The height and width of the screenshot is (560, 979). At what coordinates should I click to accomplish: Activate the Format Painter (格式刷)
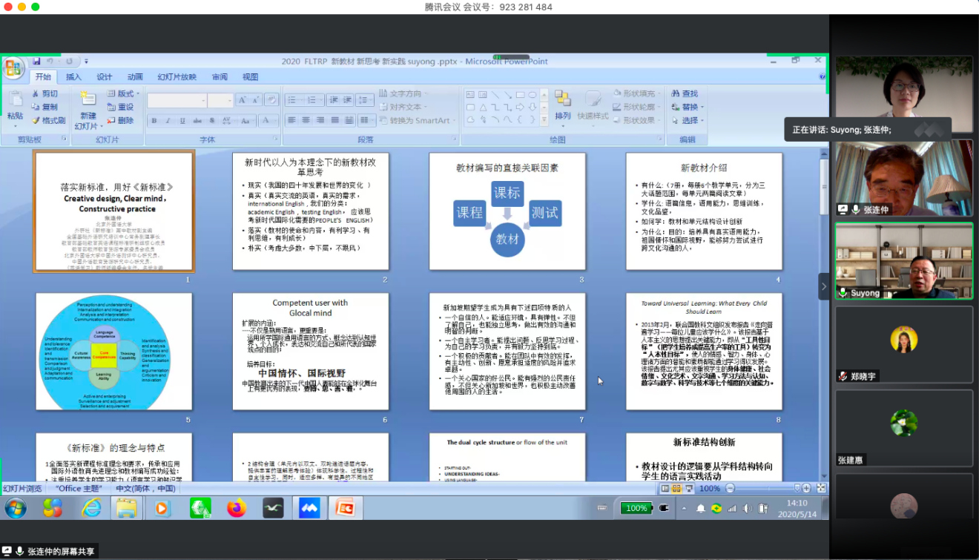click(48, 120)
